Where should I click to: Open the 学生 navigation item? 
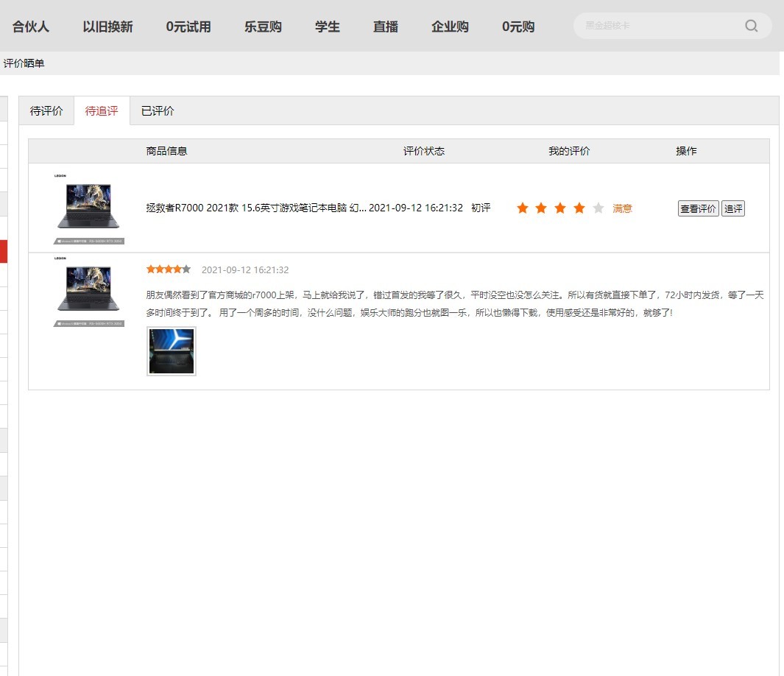pyautogui.click(x=328, y=27)
